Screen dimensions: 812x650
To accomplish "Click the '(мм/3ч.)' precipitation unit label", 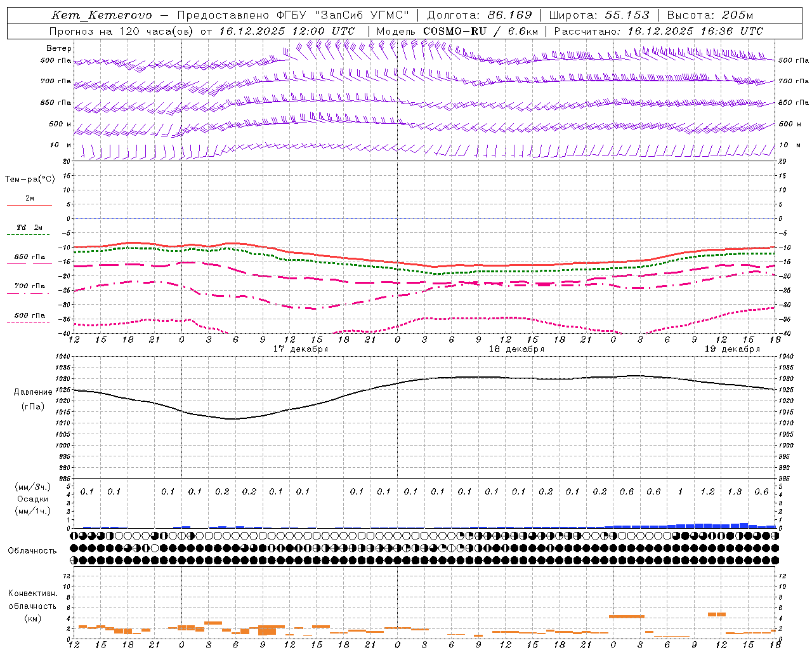I will [x=33, y=487].
